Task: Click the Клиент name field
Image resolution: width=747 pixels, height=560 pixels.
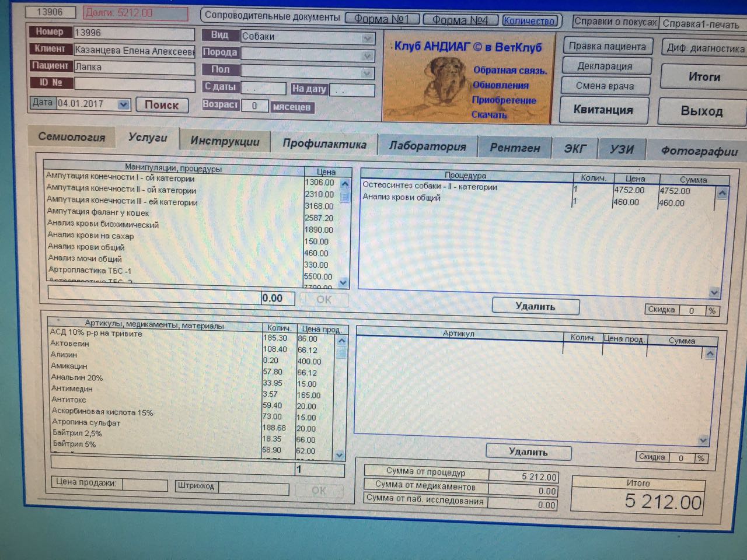Action: [134, 51]
